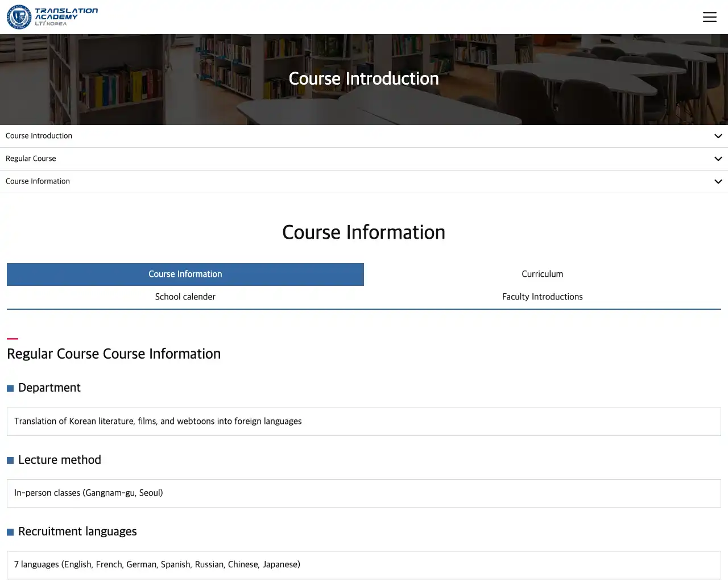Click the 7 languages info box
The image size is (728, 582).
pyautogui.click(x=363, y=565)
